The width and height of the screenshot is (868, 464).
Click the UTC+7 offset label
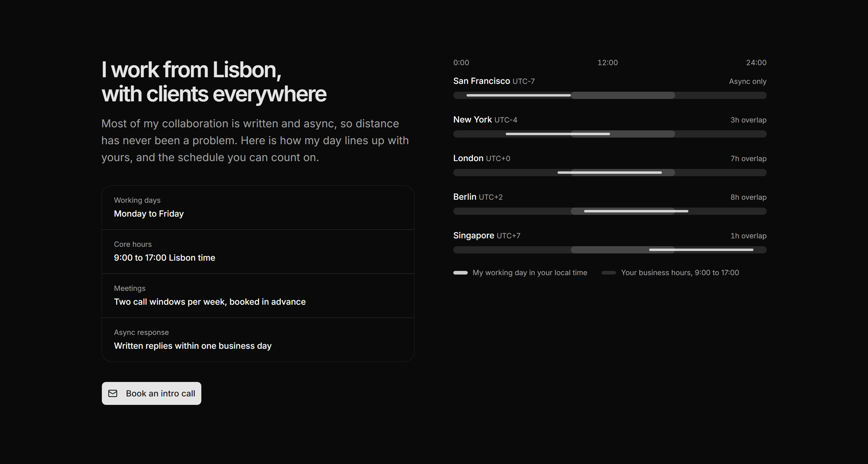[x=508, y=236]
